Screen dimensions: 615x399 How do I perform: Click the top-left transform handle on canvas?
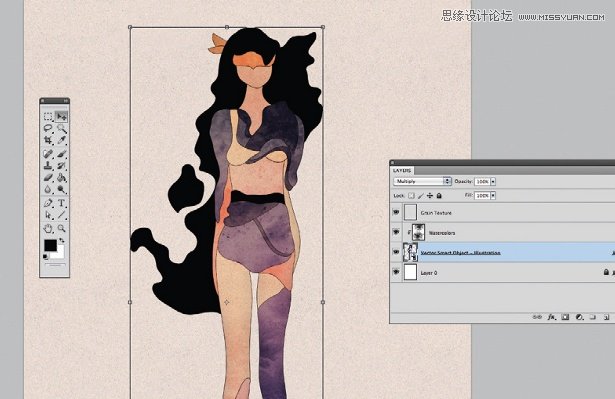coord(130,27)
